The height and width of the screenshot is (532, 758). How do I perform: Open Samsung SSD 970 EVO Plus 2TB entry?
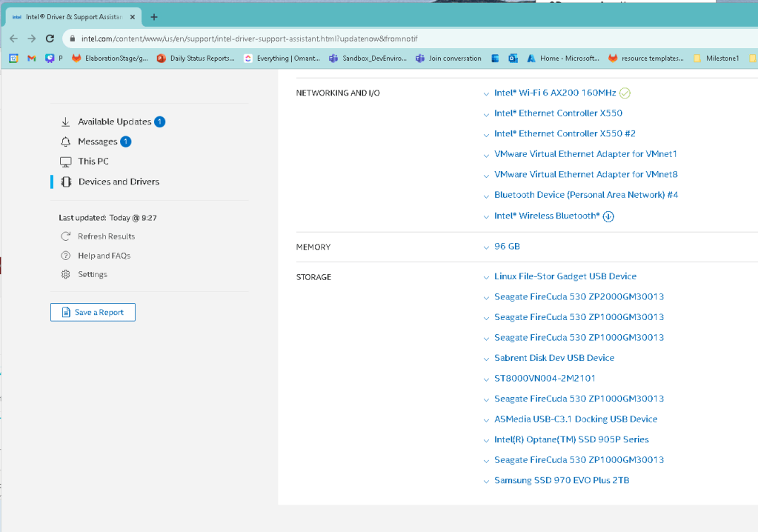pyautogui.click(x=562, y=480)
